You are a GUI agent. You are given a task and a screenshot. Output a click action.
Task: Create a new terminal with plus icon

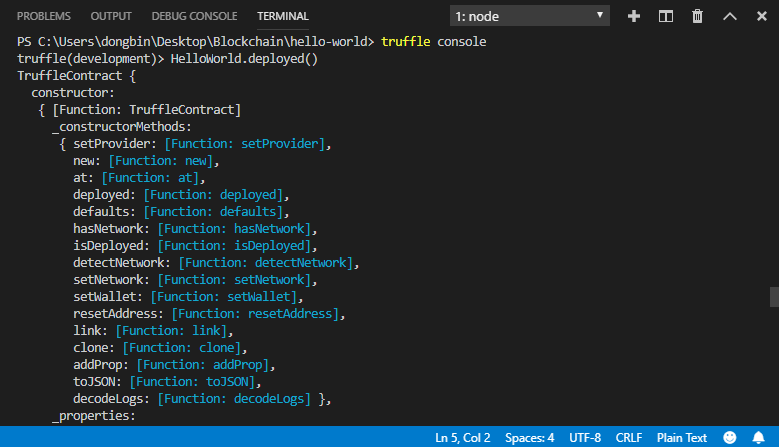pos(633,16)
